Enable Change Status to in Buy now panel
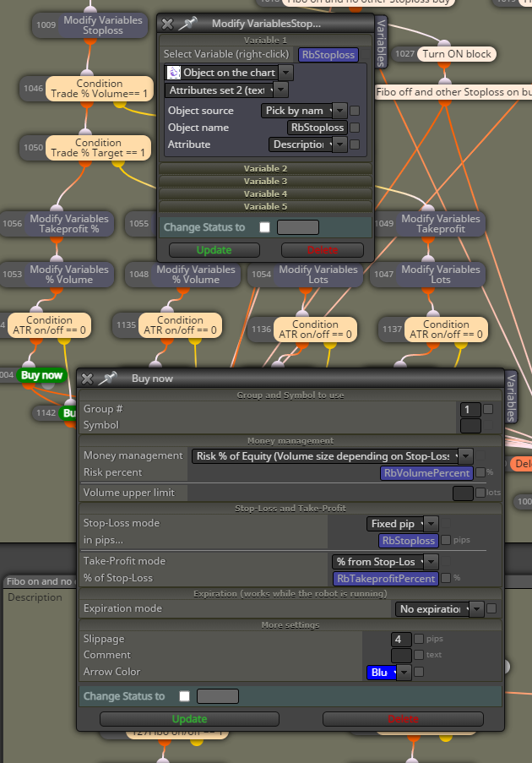The height and width of the screenshot is (763, 532). 184,696
